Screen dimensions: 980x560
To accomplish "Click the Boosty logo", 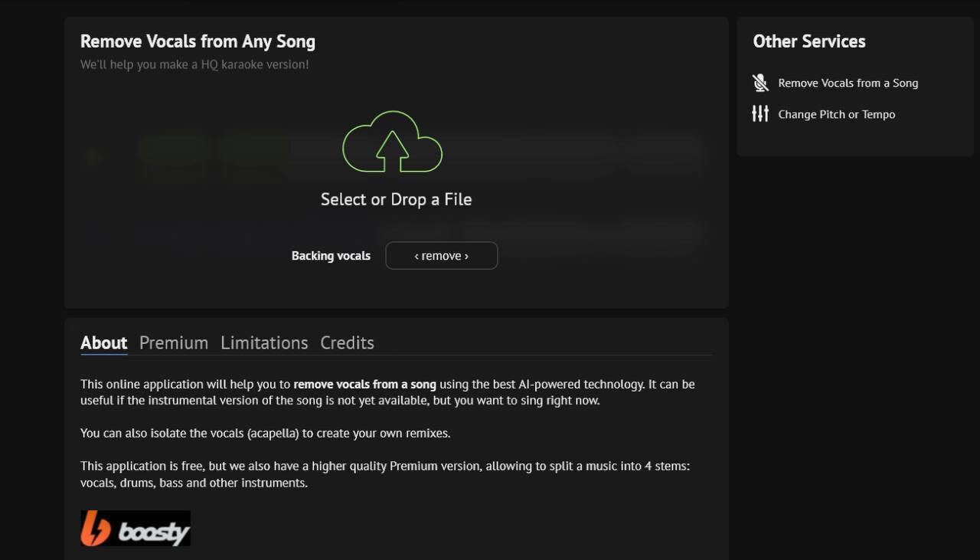I will click(136, 529).
